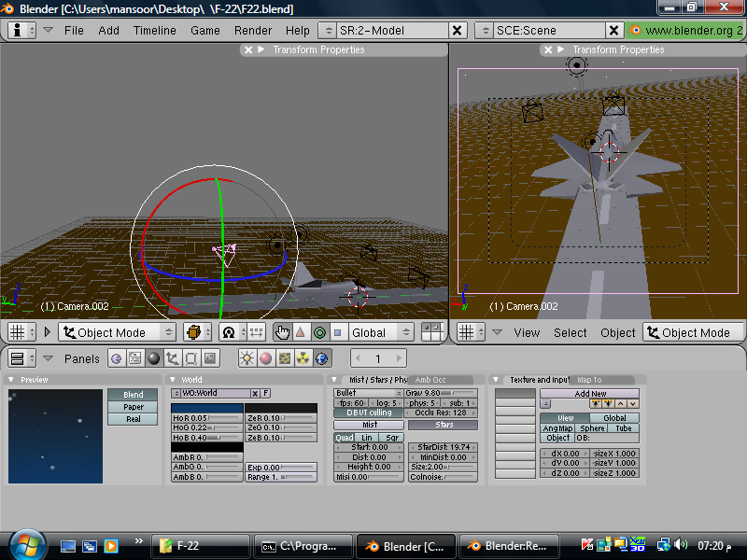Open the Add menu
Viewport: 747px width, 560px height.
coord(108,31)
